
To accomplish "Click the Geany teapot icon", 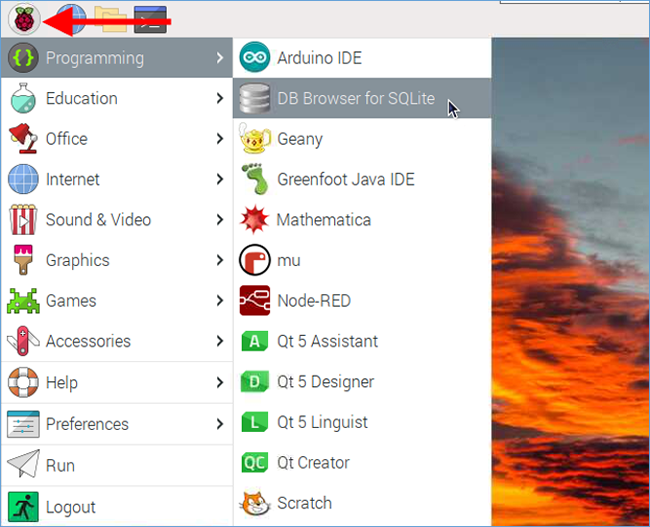I will coord(255,138).
